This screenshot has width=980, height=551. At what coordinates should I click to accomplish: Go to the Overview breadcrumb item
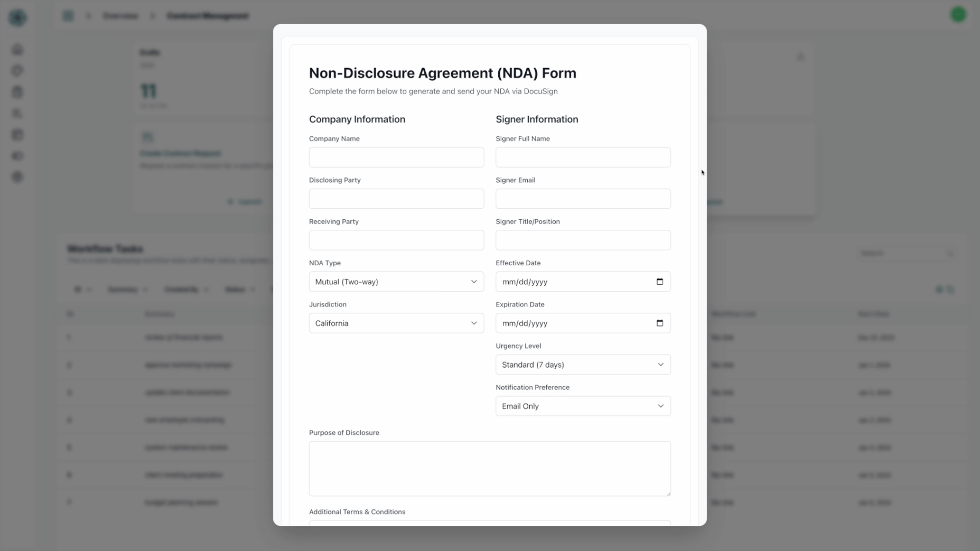coord(120,16)
